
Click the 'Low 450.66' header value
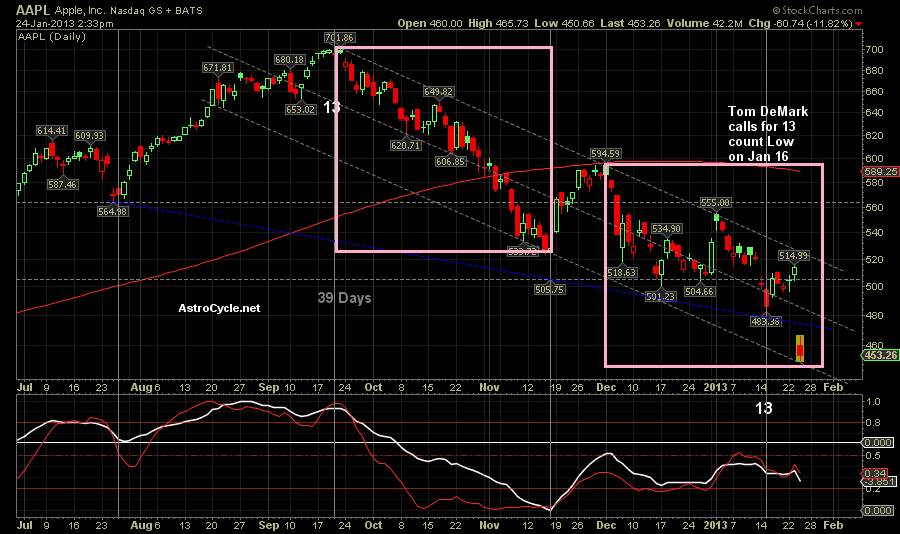point(564,24)
